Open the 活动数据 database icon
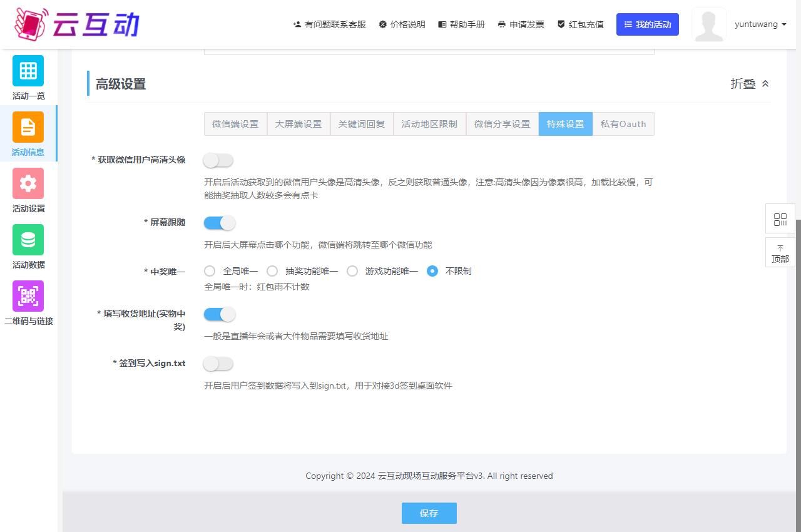Screen dimensions: 801x532 tap(28, 240)
